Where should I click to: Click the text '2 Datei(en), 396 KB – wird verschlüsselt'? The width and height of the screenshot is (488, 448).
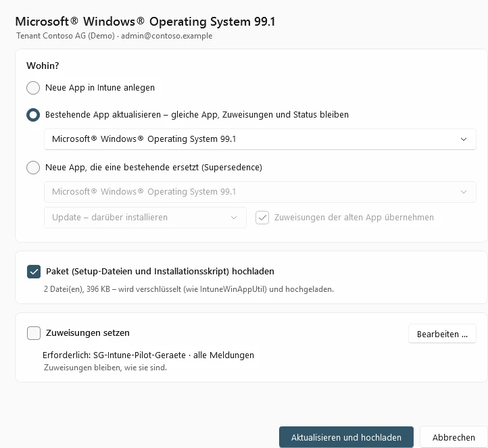(112, 289)
